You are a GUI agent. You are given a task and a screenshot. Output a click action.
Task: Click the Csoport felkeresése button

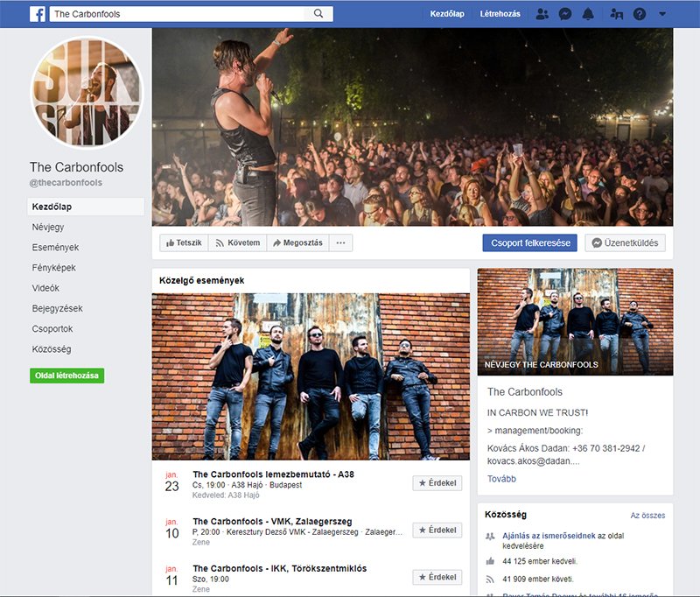(530, 242)
